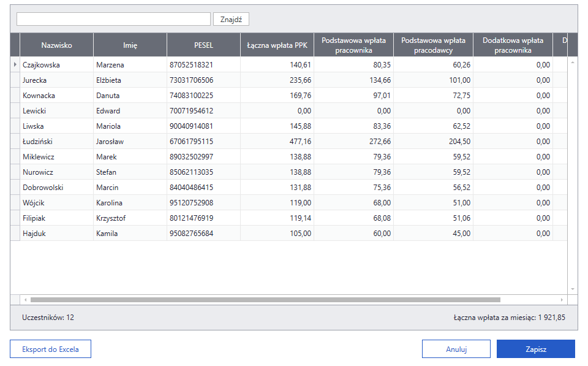Click the row indicator arrow beside Czajkowska
The height and width of the screenshot is (366, 588).
click(x=15, y=64)
